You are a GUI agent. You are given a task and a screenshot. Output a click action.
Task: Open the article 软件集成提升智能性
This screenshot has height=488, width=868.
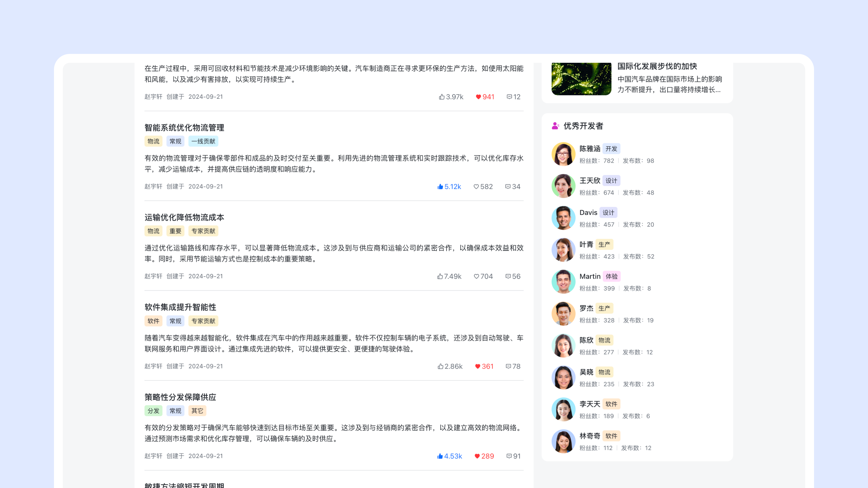pos(180,307)
